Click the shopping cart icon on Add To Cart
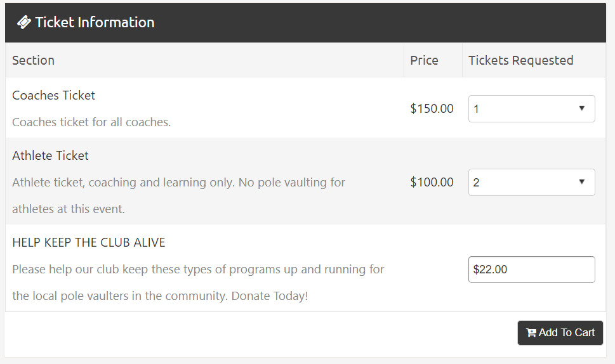This screenshot has height=364, width=615. (531, 333)
